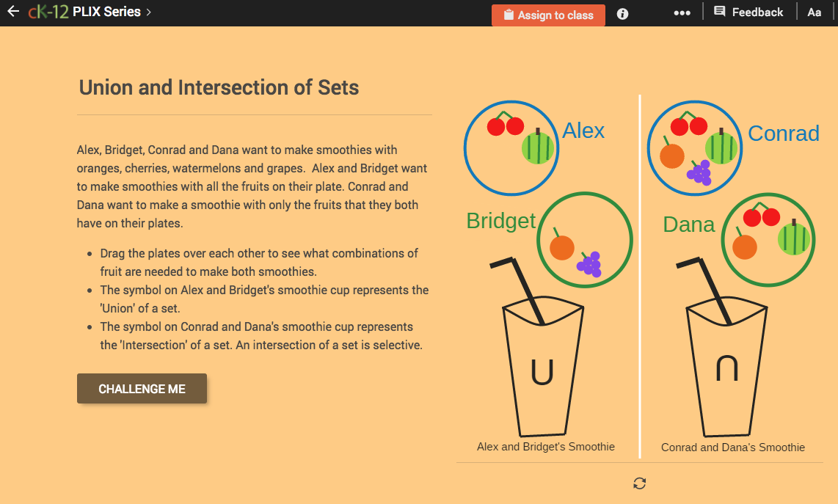Select Conrad's plate with four fruits
Image resolution: width=838 pixels, height=504 pixels.
pyautogui.click(x=695, y=147)
